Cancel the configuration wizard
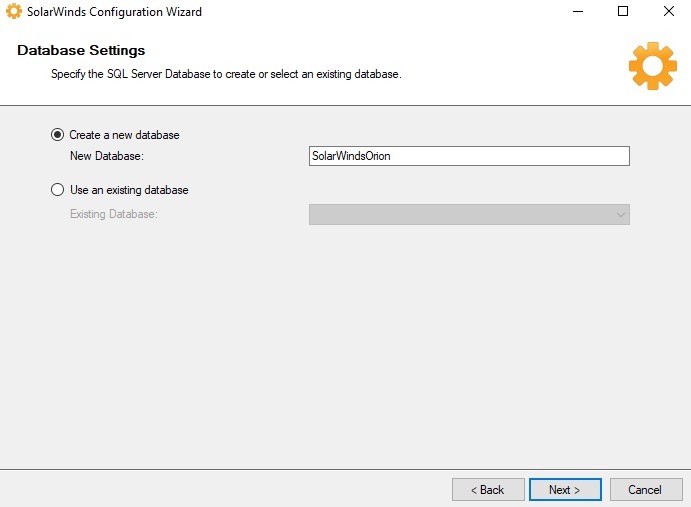Viewport: 691px width, 507px height. point(644,490)
